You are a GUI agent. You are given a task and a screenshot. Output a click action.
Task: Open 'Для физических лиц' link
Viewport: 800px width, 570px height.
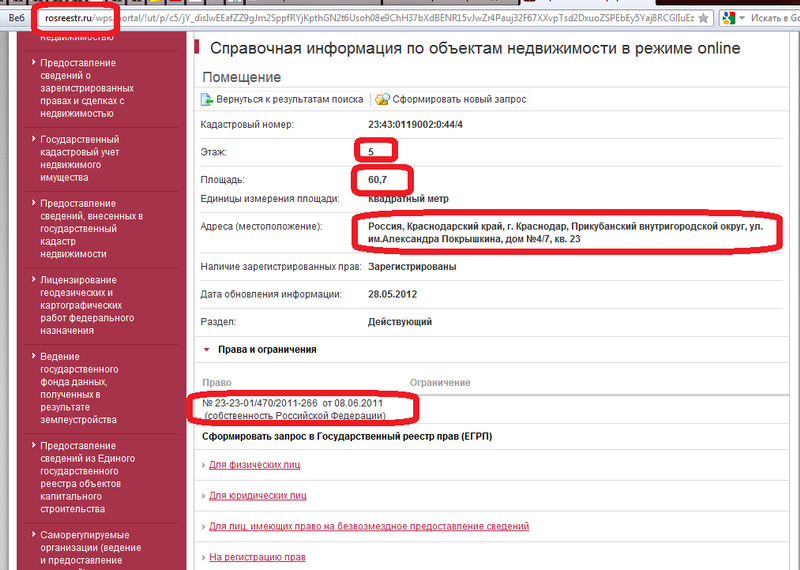[255, 465]
